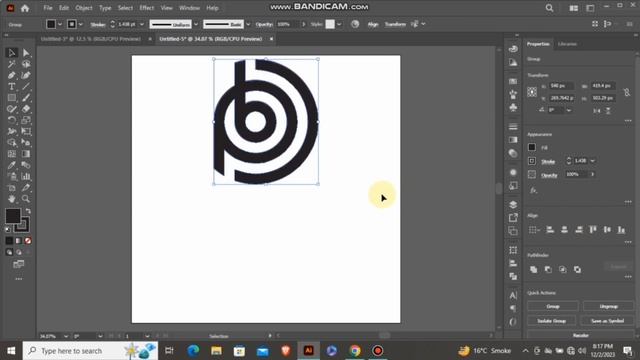Image resolution: width=640 pixels, height=360 pixels.
Task: Select the Column Graph tool
Action: click(x=26, y=176)
